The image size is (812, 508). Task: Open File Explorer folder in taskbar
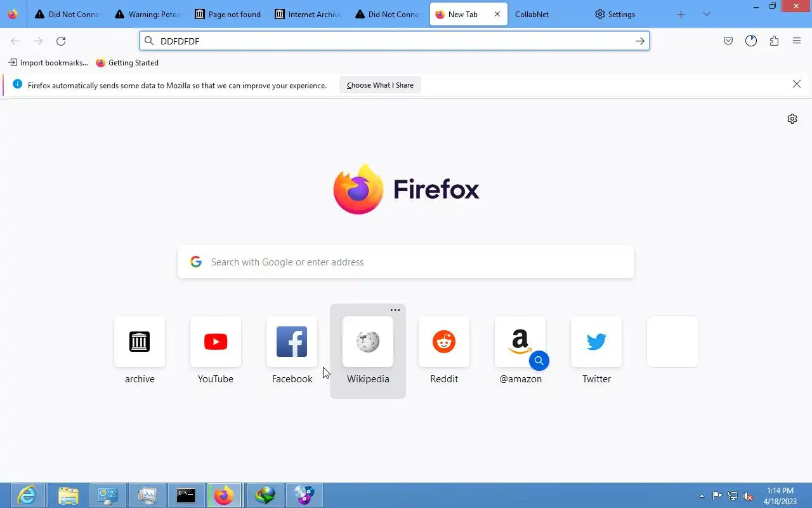(68, 495)
